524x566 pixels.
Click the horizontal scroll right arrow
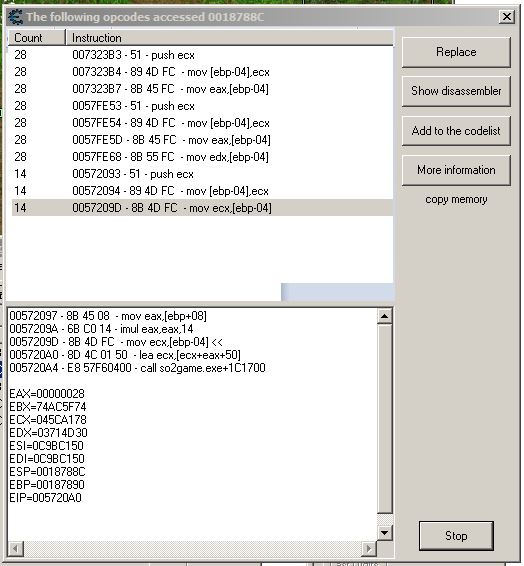[x=369, y=549]
